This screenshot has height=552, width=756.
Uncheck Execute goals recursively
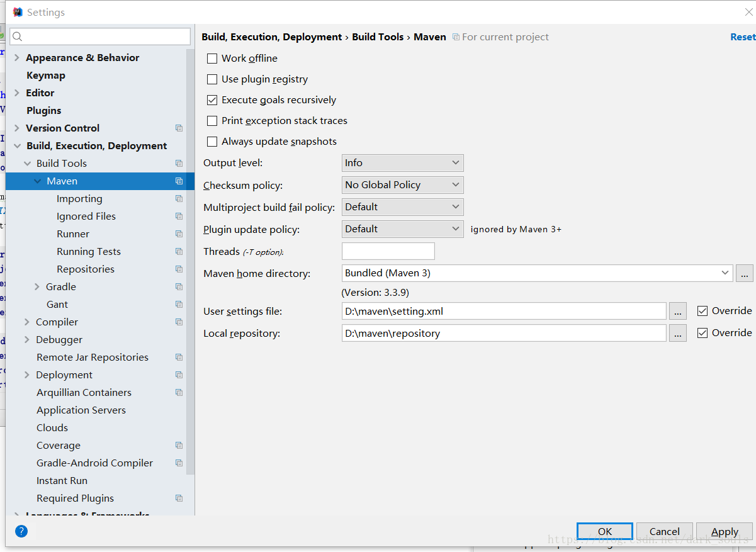click(x=212, y=100)
